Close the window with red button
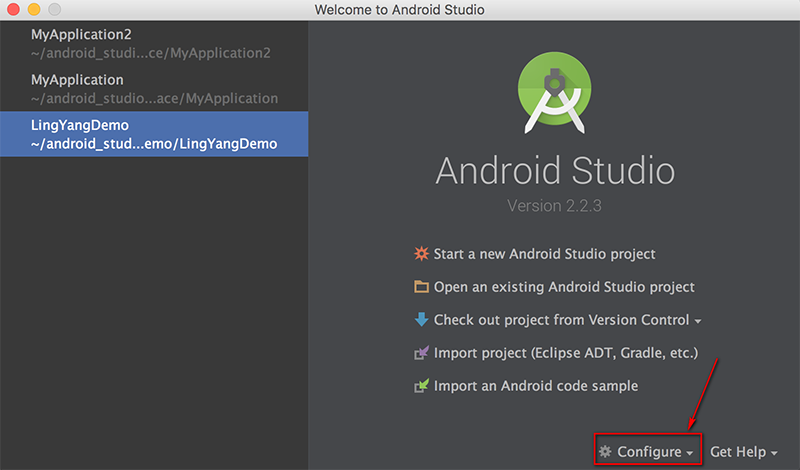The image size is (800, 470). [13, 9]
